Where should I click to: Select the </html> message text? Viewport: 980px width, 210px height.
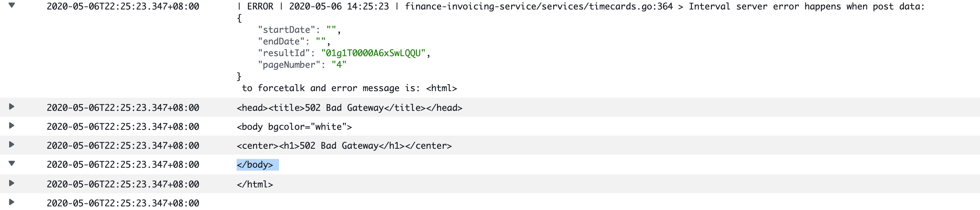255,184
